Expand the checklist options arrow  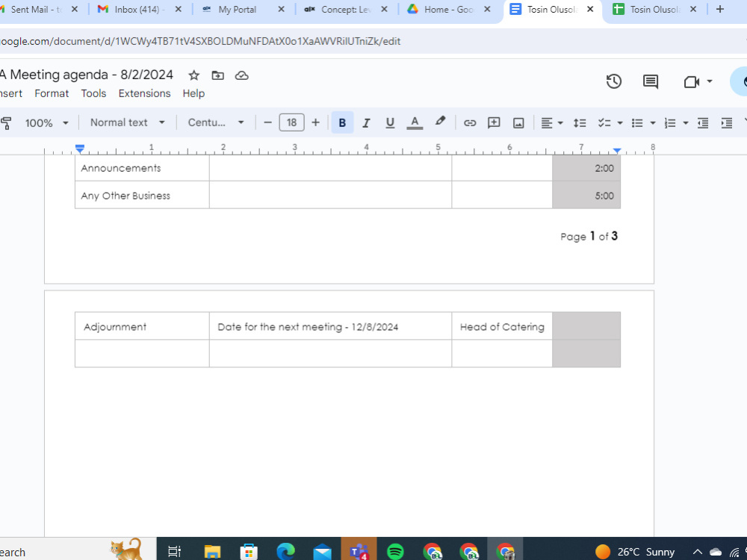click(x=620, y=123)
